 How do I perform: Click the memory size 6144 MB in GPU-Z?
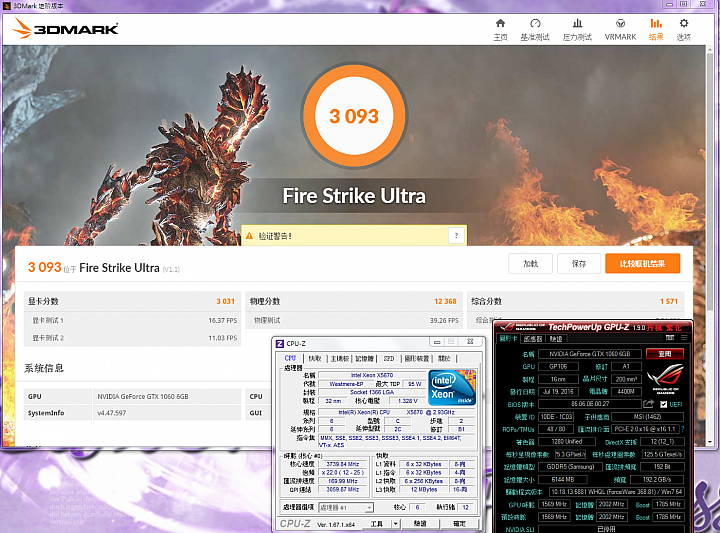click(562, 479)
